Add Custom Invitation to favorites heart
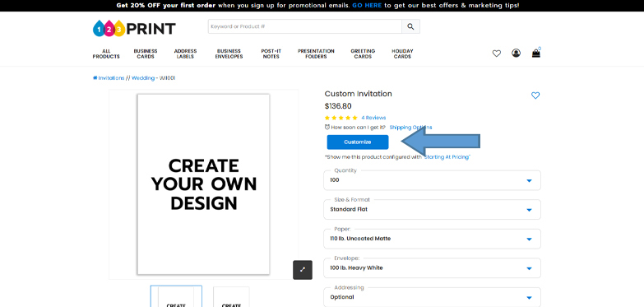 pyautogui.click(x=535, y=95)
